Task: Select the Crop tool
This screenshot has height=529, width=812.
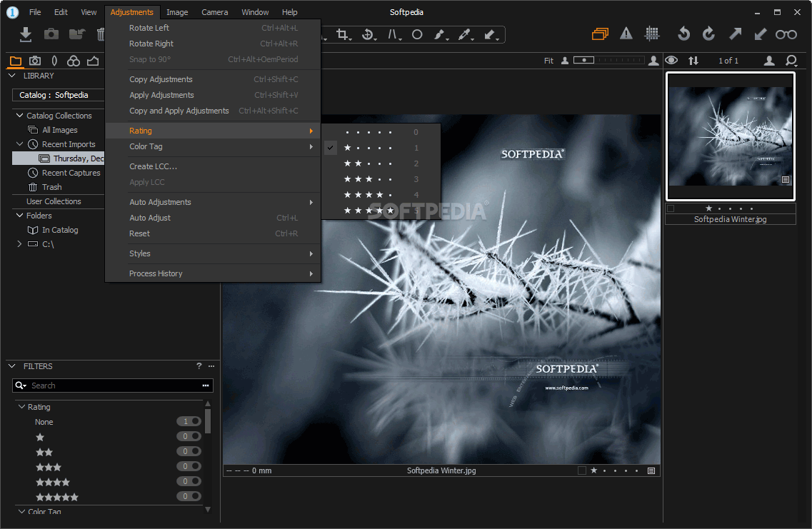Action: pos(342,35)
